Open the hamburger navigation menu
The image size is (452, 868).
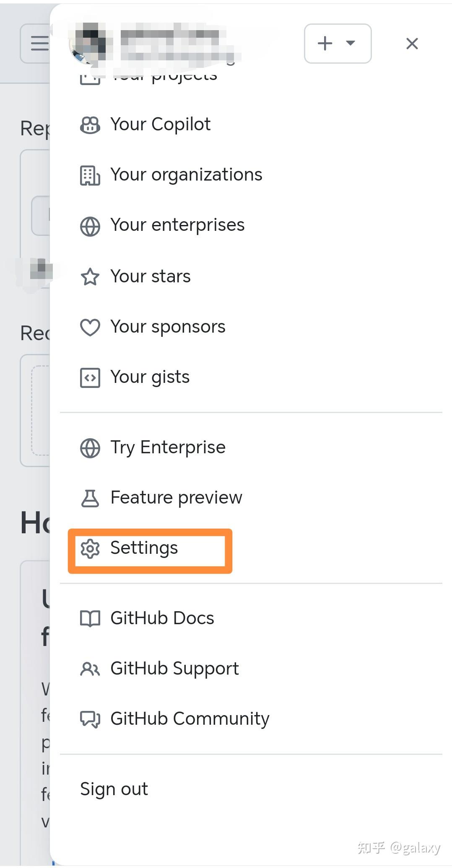pyautogui.click(x=39, y=44)
